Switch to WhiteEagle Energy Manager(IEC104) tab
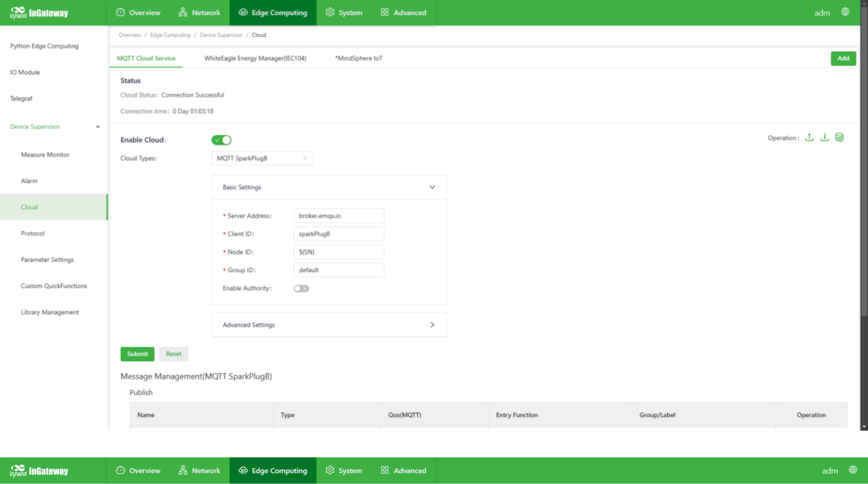Viewport: 868px width, 484px height. (255, 58)
